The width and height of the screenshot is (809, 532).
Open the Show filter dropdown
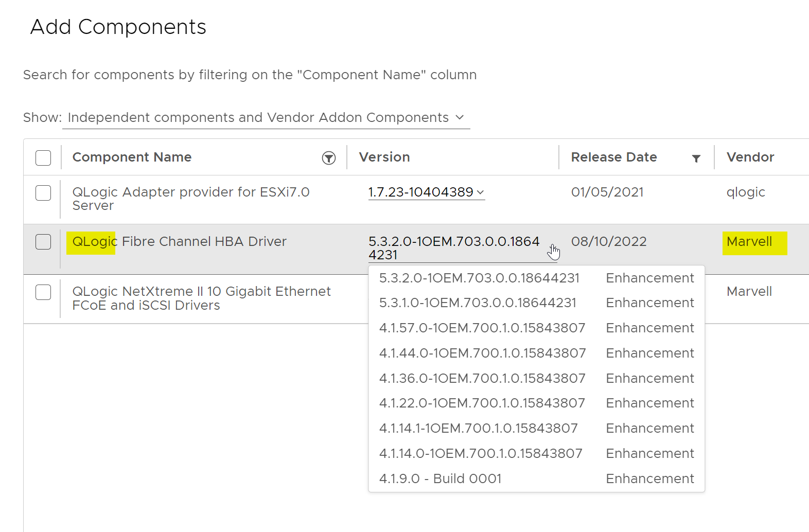(266, 118)
